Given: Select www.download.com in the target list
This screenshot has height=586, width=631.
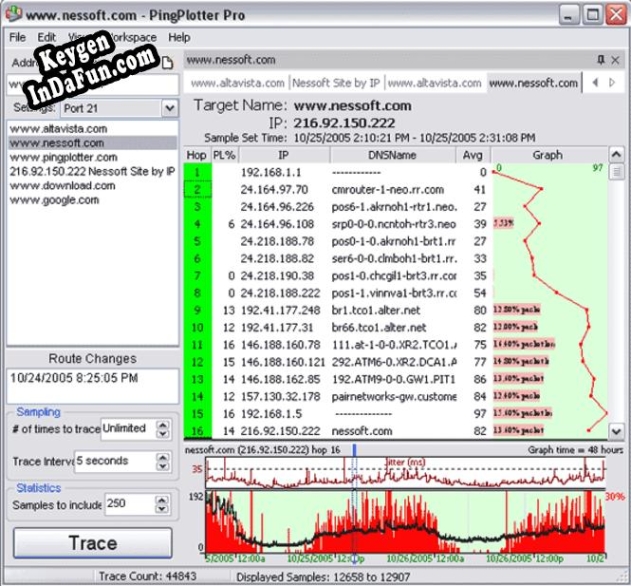Looking at the screenshot, I should (x=93, y=186).
